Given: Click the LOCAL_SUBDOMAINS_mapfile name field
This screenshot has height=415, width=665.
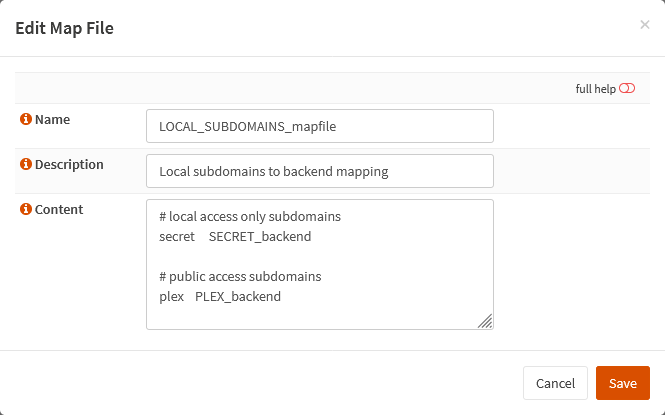Looking at the screenshot, I should point(320,126).
